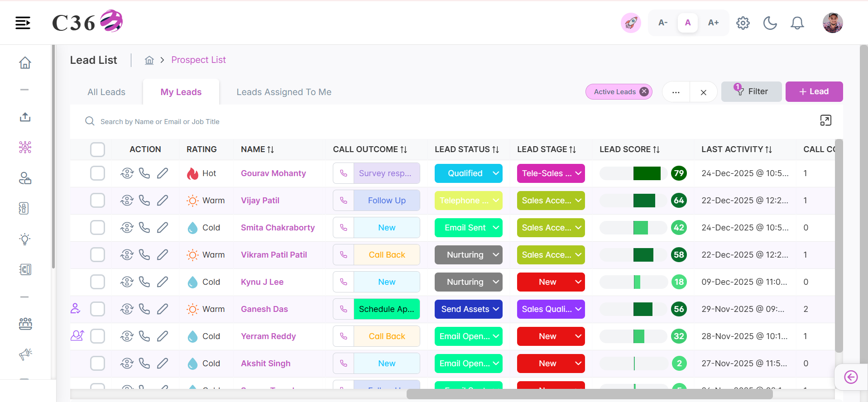Click phone call icon for Gourav Mohanty

pos(144,173)
